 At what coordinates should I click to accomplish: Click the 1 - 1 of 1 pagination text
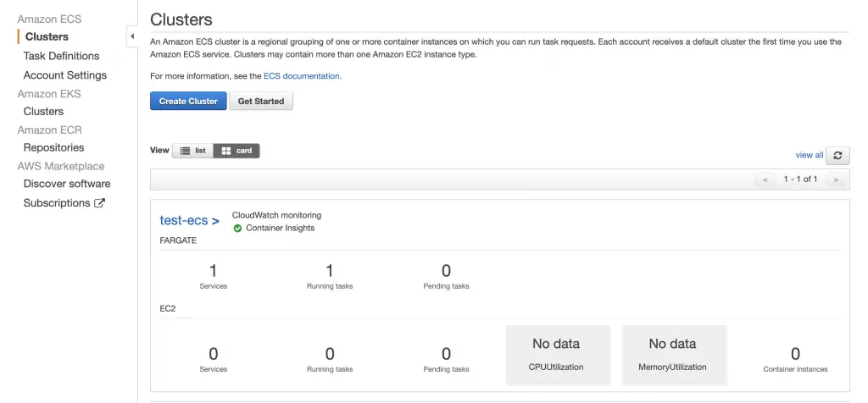800,179
